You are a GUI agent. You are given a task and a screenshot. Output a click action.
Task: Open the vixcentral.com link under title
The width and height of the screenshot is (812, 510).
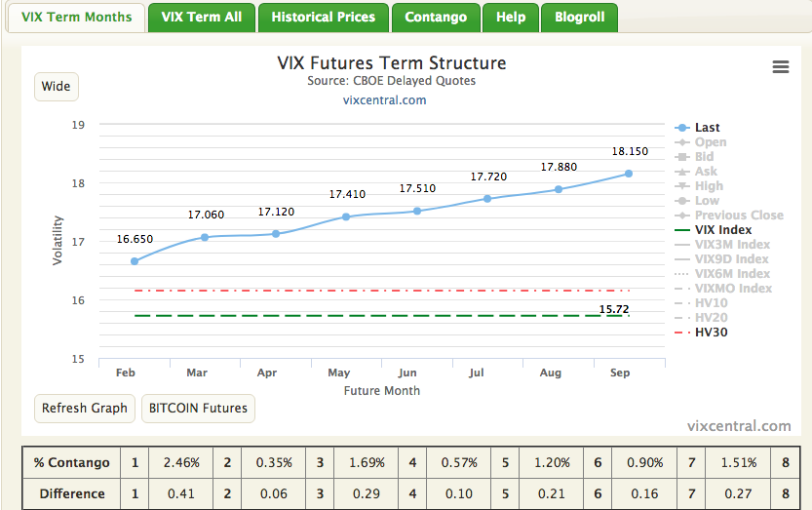(384, 99)
